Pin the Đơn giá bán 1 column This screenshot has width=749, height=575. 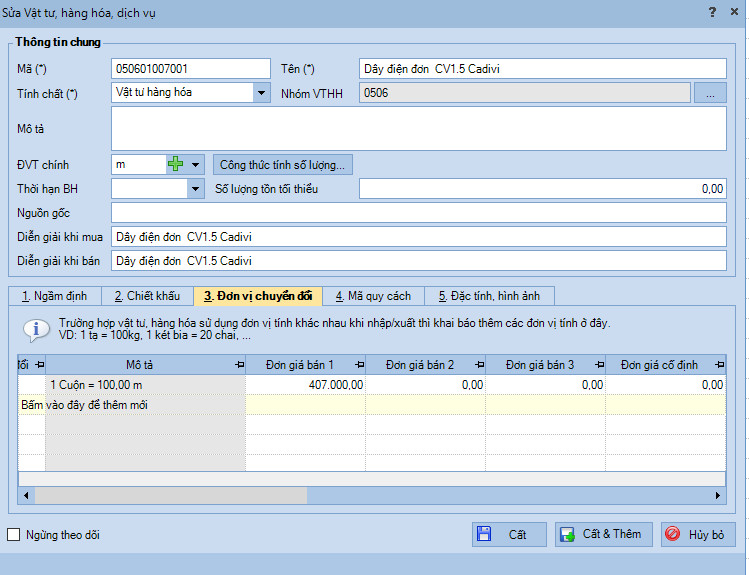click(360, 365)
